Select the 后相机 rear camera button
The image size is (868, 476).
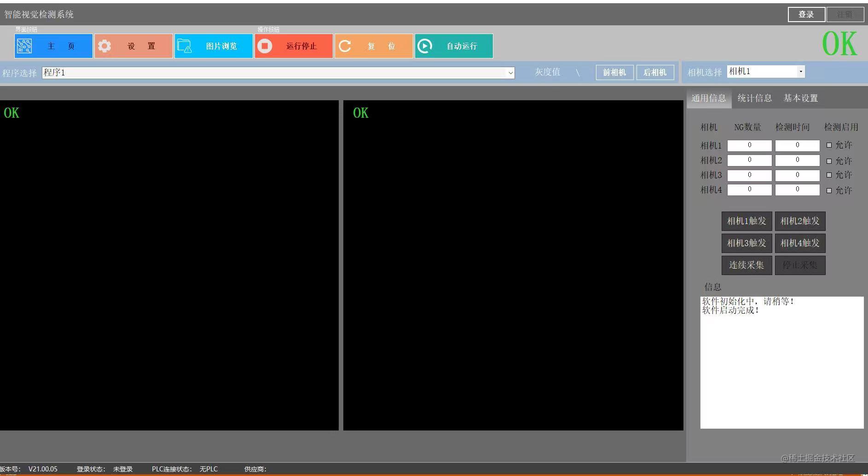click(x=655, y=73)
